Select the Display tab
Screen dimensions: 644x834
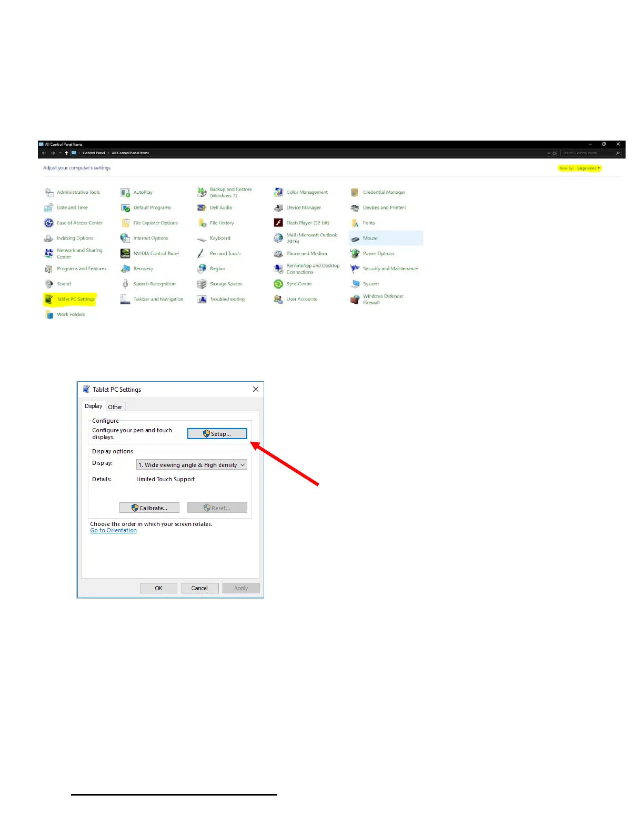[x=94, y=406]
